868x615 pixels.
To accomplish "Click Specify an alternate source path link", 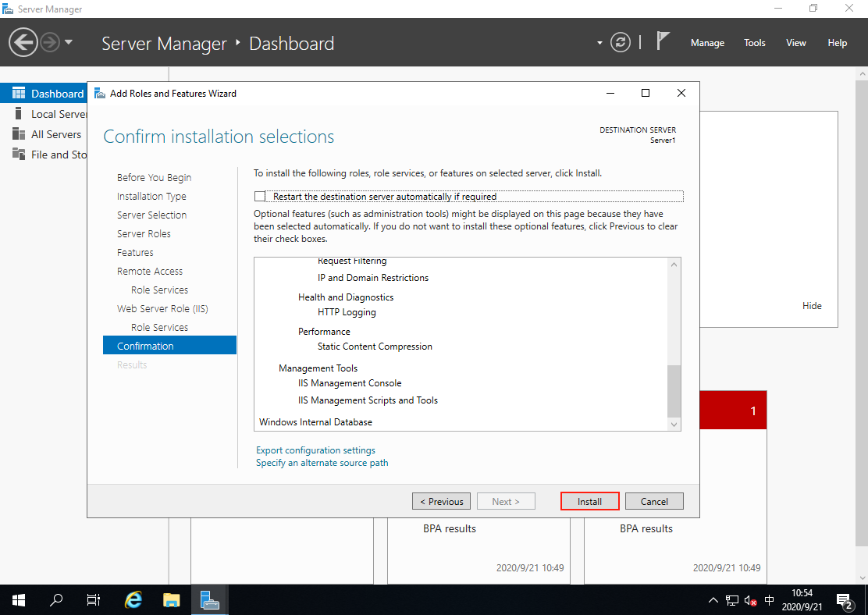I will [x=322, y=463].
